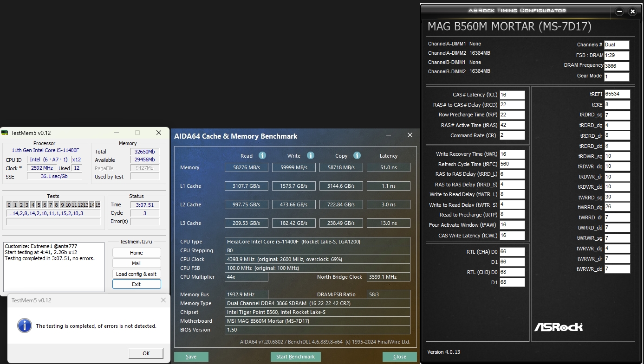Select the Command Rate (CR) field

coord(512,135)
